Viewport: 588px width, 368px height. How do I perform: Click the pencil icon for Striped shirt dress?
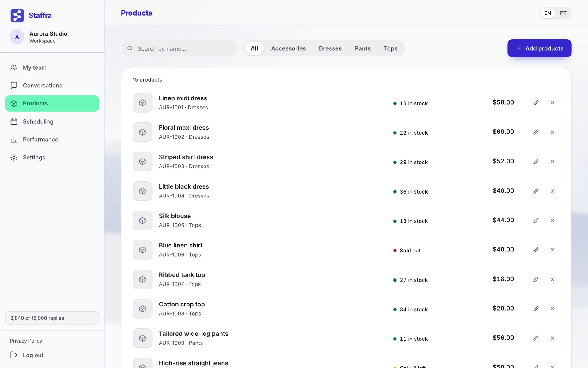click(536, 162)
